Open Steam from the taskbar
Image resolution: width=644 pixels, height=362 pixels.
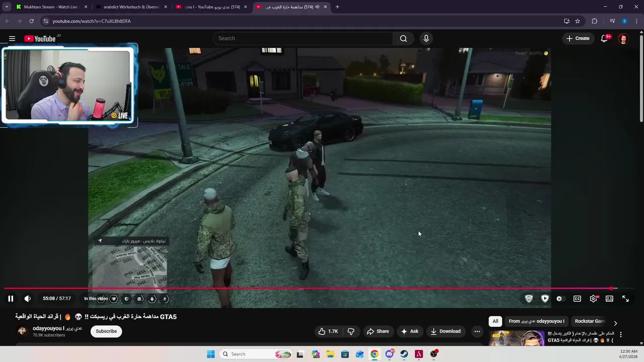404,354
